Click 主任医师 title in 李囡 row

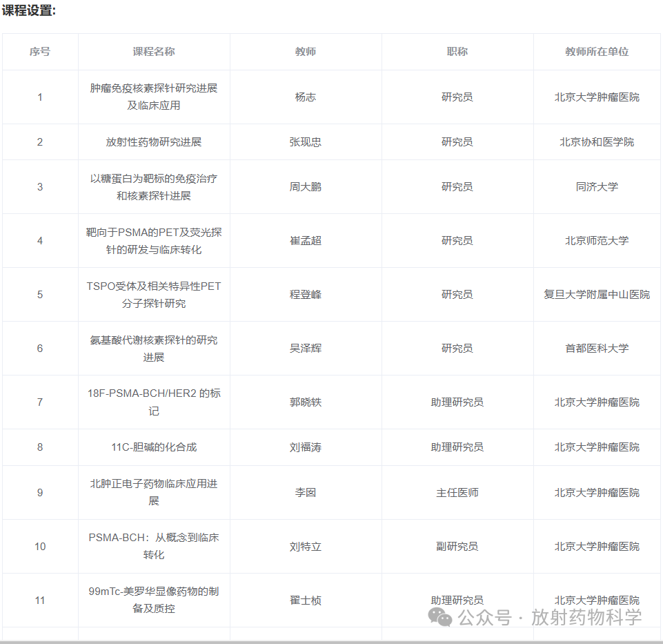pyautogui.click(x=457, y=493)
